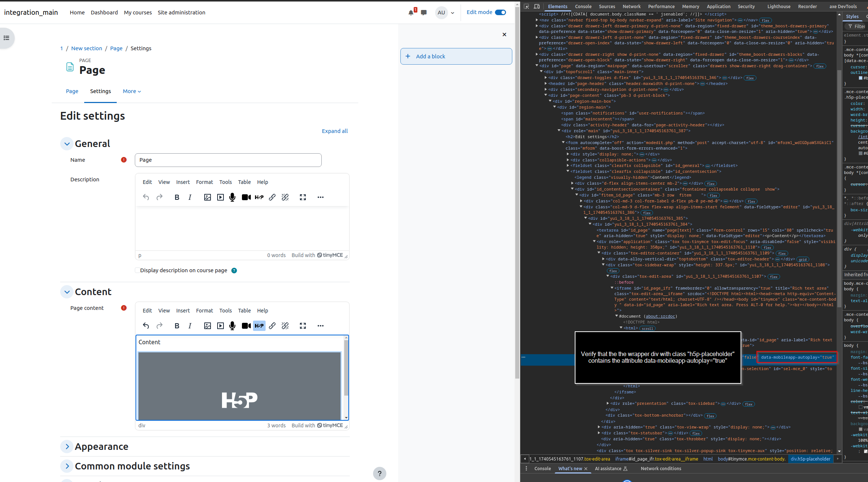This screenshot has width=868, height=482.
Task: Select div.h5p-placeholder in DevTools breadcrumb
Action: click(810, 459)
